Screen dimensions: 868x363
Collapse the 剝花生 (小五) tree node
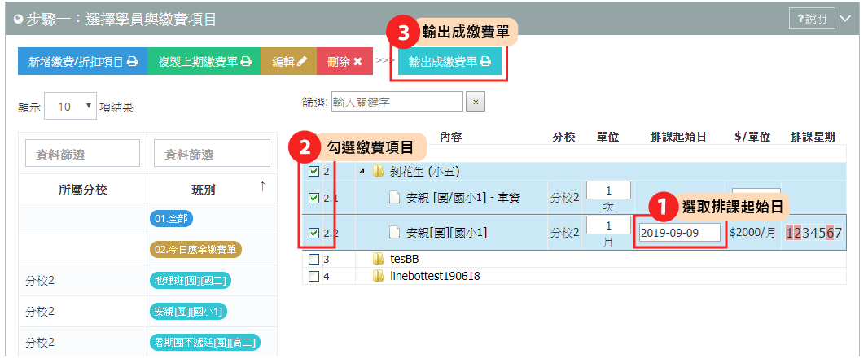362,172
